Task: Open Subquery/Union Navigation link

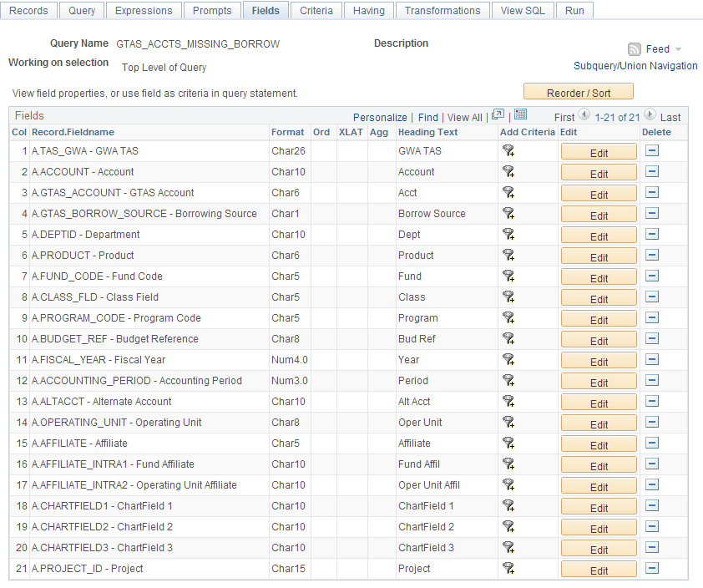Action: [x=635, y=65]
